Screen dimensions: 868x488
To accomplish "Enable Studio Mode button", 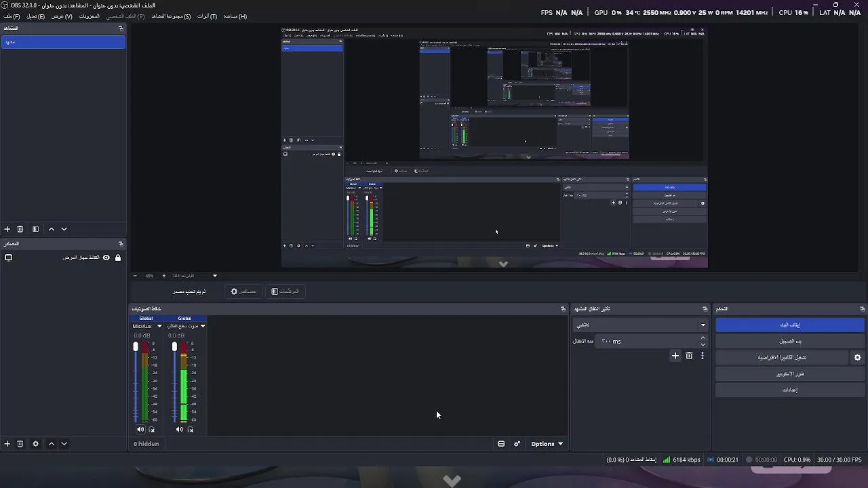I will (x=790, y=373).
